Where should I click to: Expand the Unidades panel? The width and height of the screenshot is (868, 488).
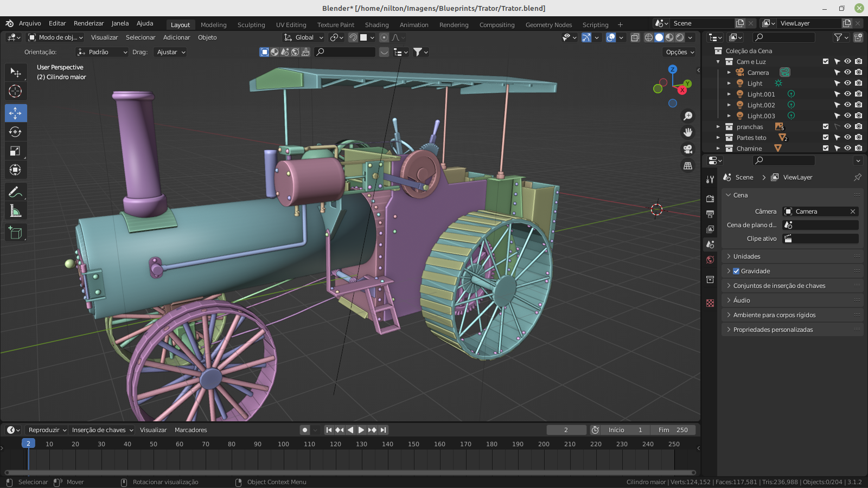click(746, 256)
